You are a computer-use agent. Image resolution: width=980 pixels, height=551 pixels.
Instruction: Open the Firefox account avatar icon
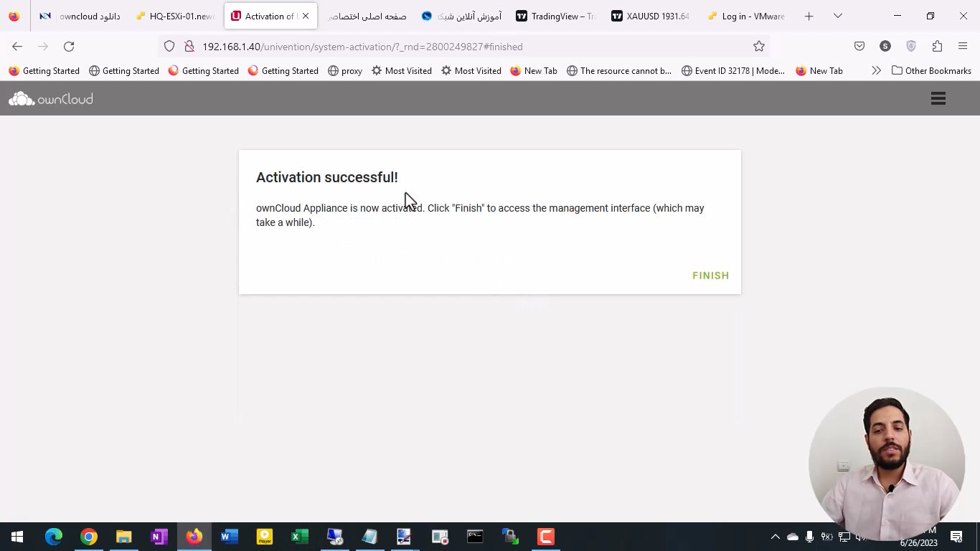tap(885, 47)
